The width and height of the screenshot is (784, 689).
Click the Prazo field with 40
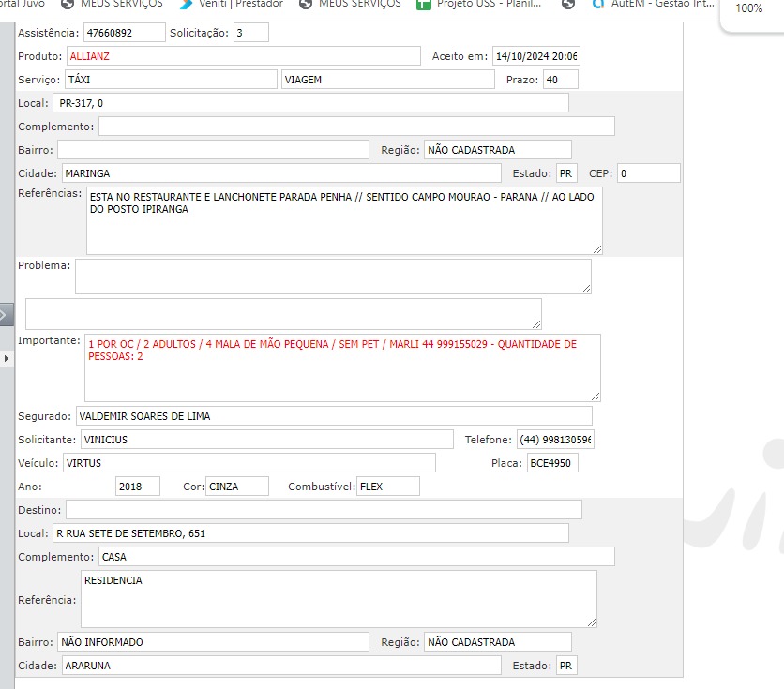point(561,80)
